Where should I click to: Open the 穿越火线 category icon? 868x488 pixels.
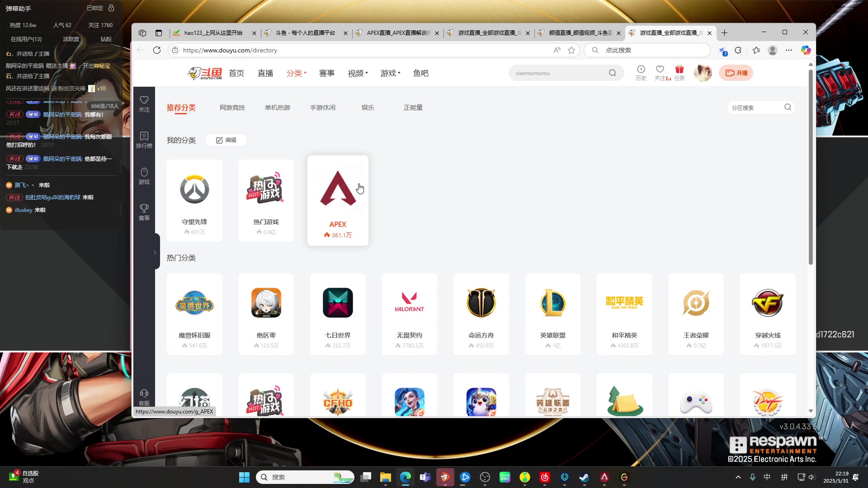(768, 303)
